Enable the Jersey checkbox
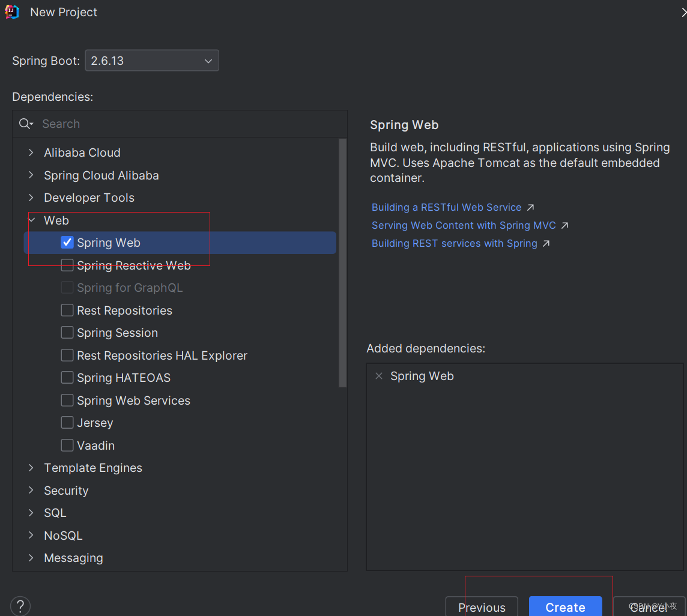The image size is (687, 616). pyautogui.click(x=67, y=423)
